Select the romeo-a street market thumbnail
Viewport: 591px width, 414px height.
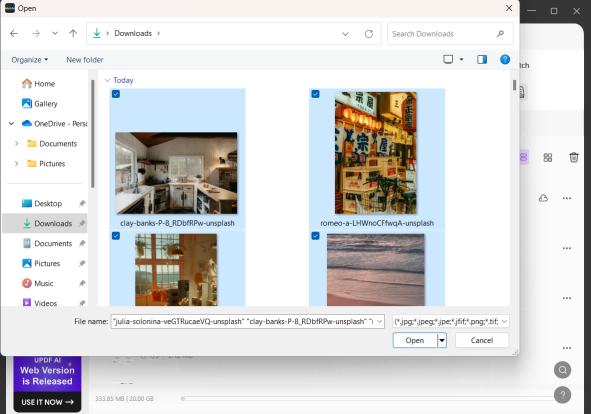coord(376,153)
